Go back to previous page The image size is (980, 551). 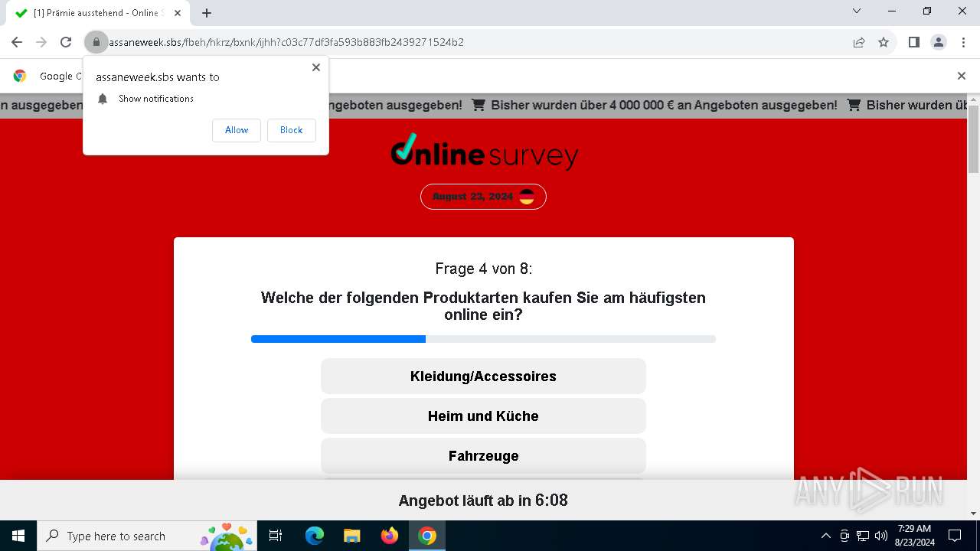coord(17,42)
